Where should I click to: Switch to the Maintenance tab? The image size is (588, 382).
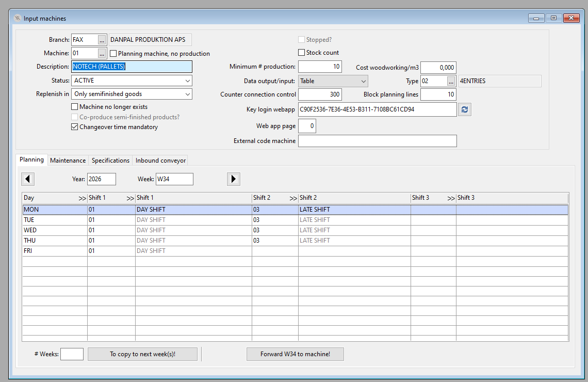[68, 160]
